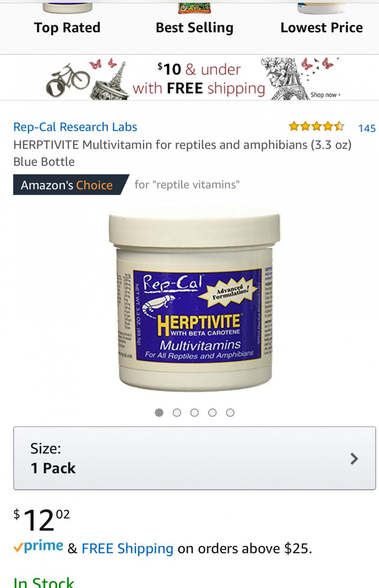379x588 pixels.
Task: Select the first image carousel dot
Action: point(159,413)
